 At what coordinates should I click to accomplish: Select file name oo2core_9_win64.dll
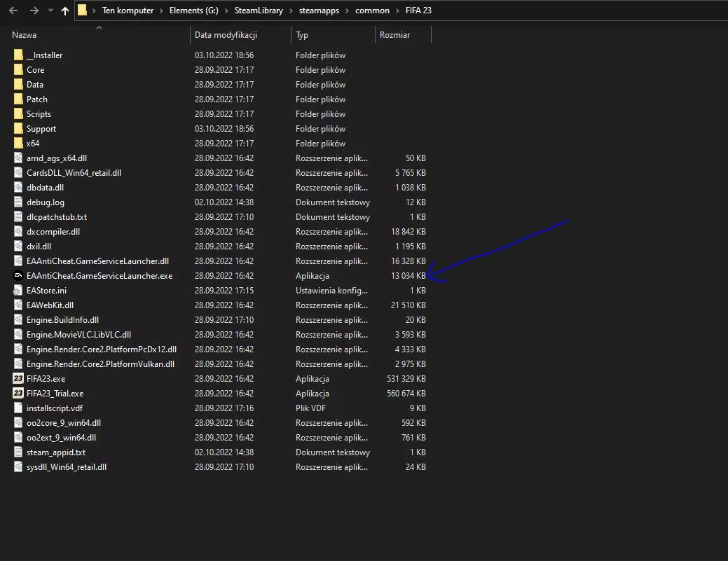pos(64,423)
